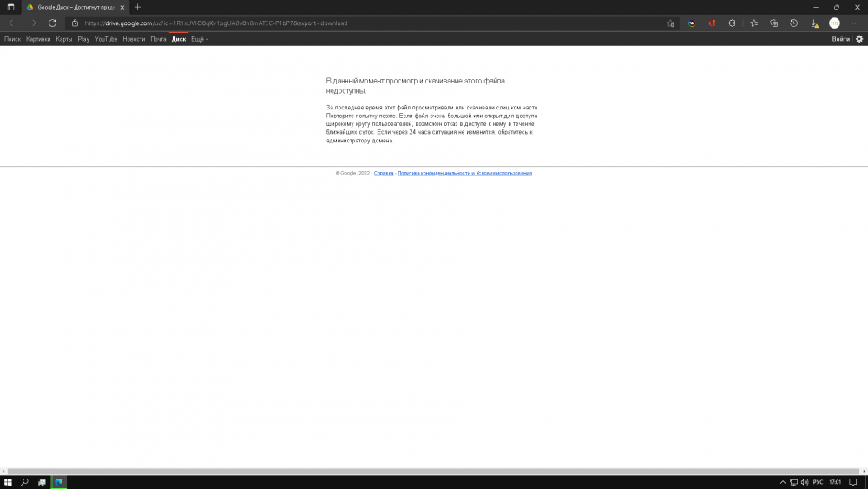Open the Windows Start menu
This screenshot has height=489, width=868.
click(x=8, y=482)
